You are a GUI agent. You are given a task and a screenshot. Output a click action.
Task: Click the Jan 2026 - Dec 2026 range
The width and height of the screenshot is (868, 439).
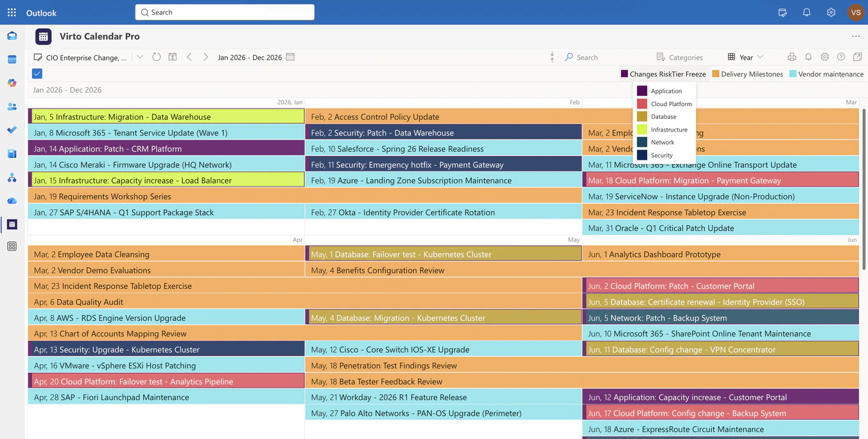pos(250,57)
